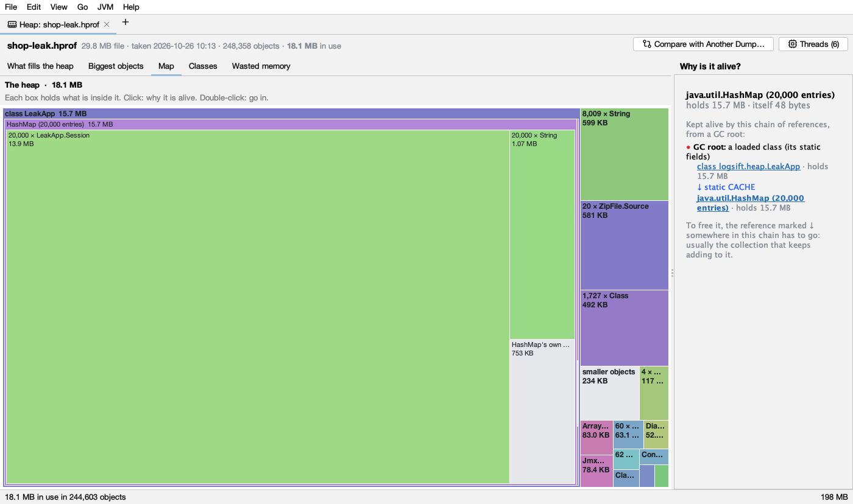Select the 20,000 × String 1.07 MB box
The width and height of the screenshot is (853, 504).
point(542,234)
